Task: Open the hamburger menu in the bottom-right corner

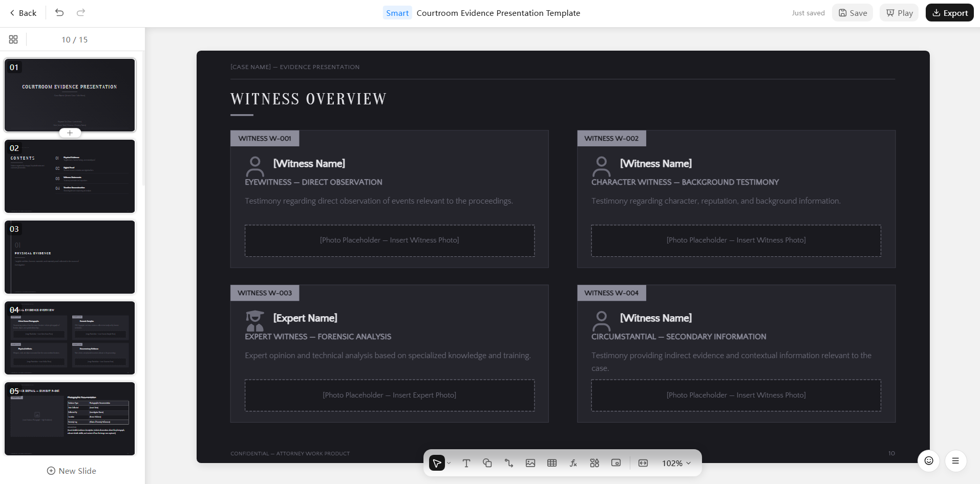Action: tap(955, 460)
